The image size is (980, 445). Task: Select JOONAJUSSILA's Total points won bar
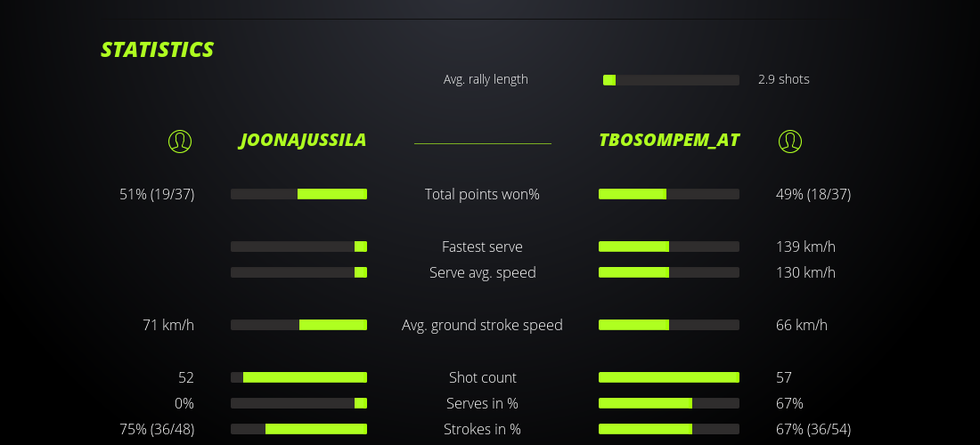[298, 194]
